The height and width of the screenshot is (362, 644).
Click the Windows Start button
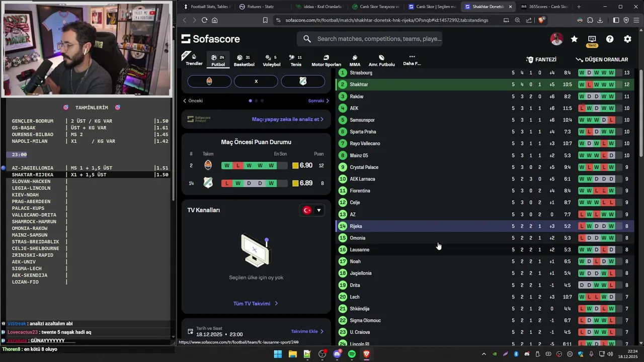coord(278,354)
